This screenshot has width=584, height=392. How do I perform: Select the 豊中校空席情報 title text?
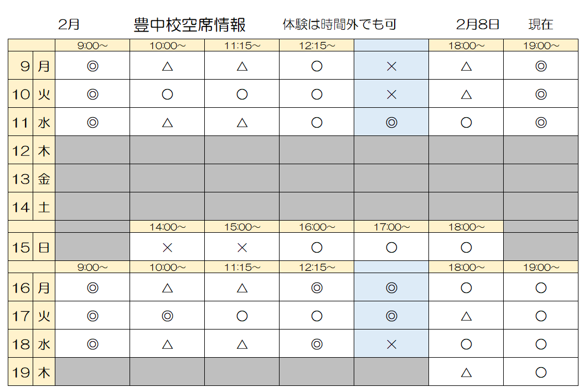[190, 25]
